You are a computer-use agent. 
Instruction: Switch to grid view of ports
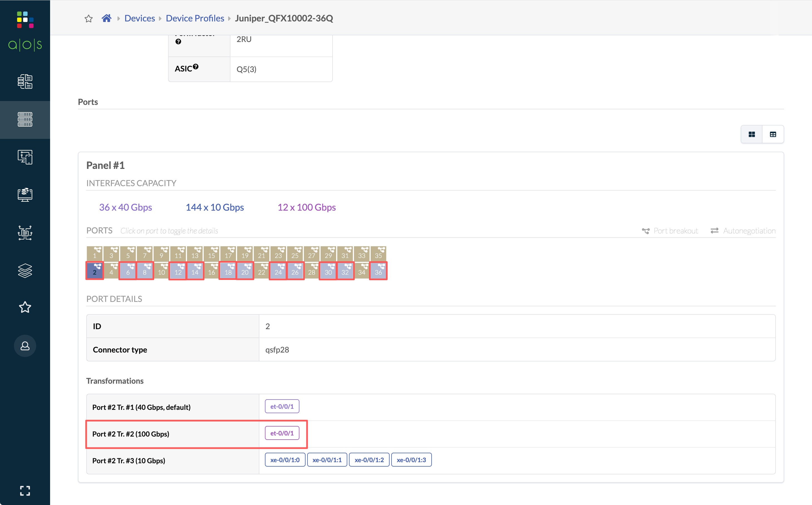752,134
